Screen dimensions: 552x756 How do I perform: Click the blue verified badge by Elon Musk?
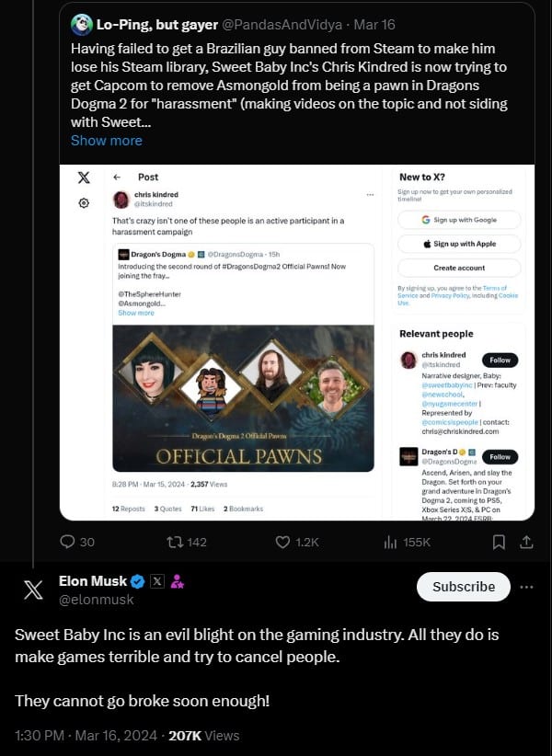click(137, 581)
